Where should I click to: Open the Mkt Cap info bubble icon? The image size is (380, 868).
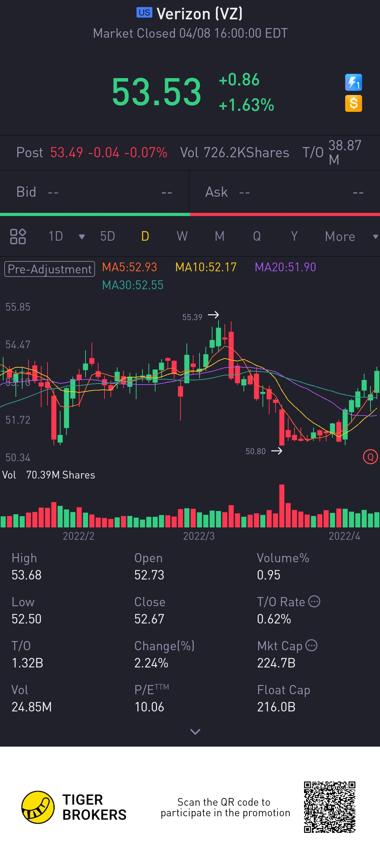click(311, 646)
